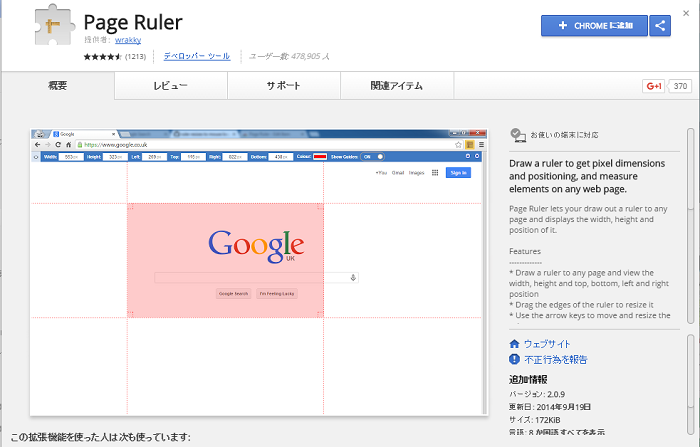
Task: Click the バージョン: 2.0.9 text
Action: tap(537, 394)
